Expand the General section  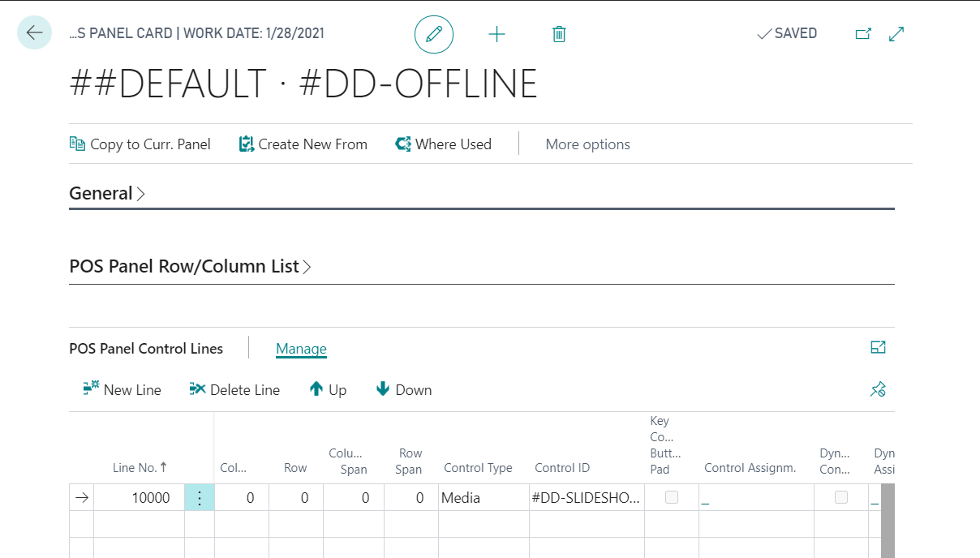pyautogui.click(x=107, y=194)
